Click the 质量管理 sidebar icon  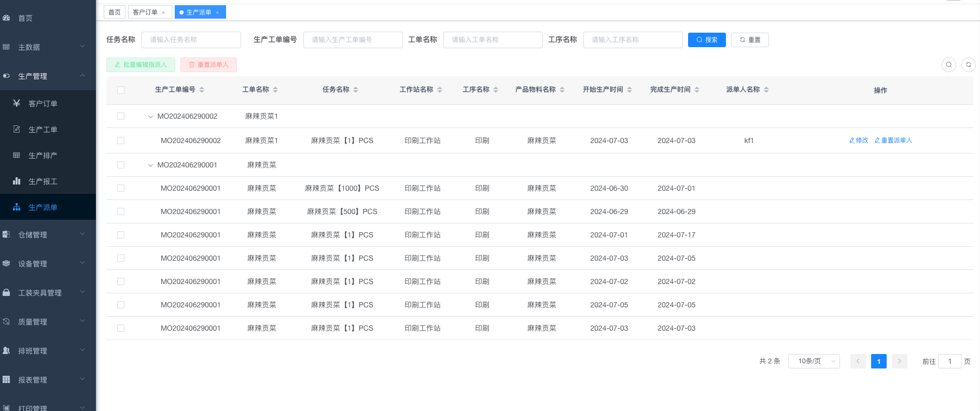[x=6, y=321]
